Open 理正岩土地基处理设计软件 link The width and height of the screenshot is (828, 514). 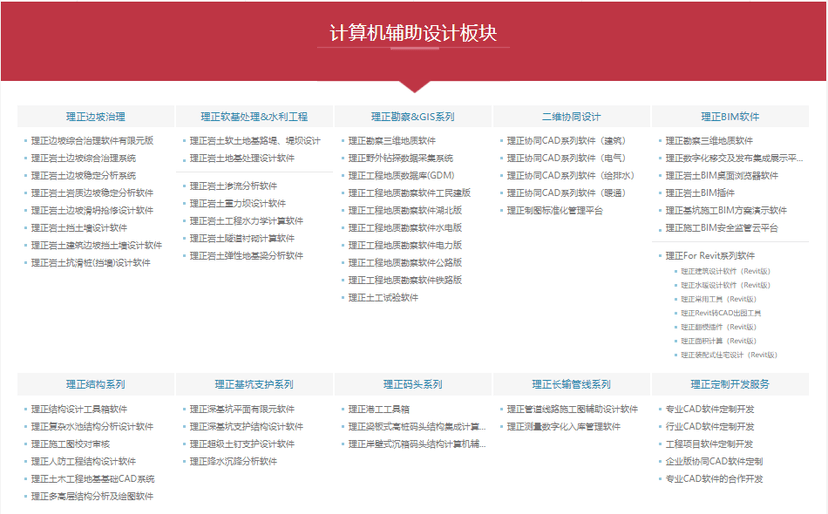coord(242,158)
